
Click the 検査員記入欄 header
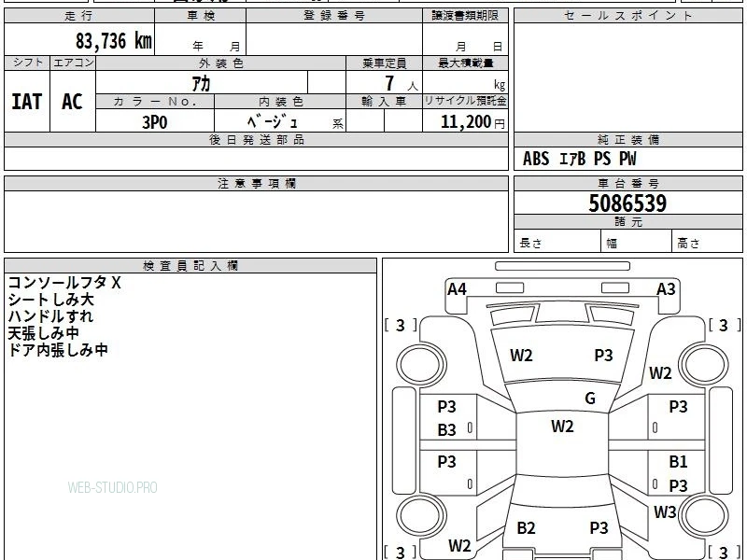(x=190, y=266)
